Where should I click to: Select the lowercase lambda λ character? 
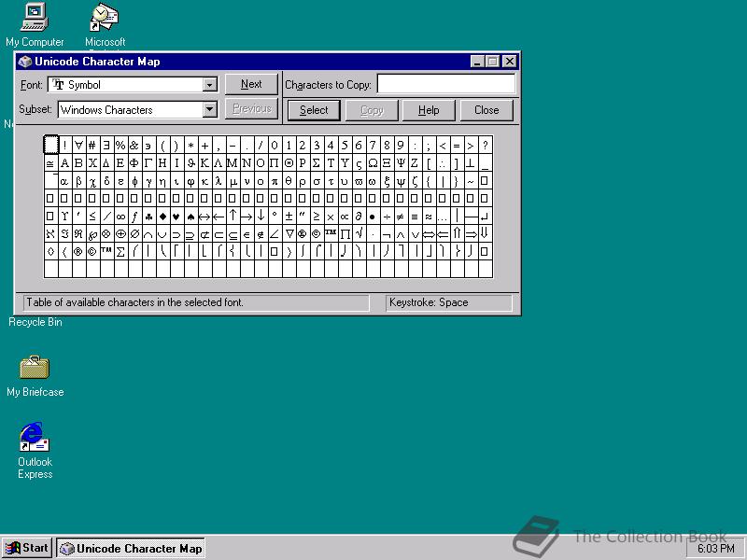click(x=218, y=181)
